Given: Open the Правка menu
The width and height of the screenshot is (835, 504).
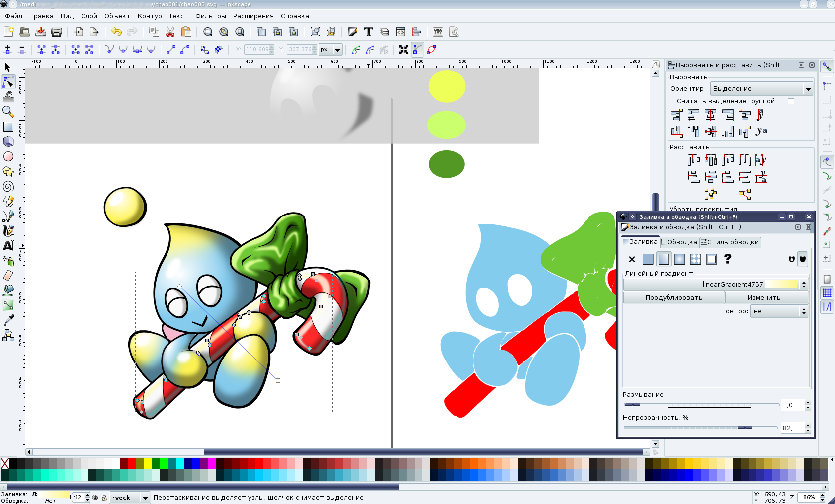Looking at the screenshot, I should [41, 16].
